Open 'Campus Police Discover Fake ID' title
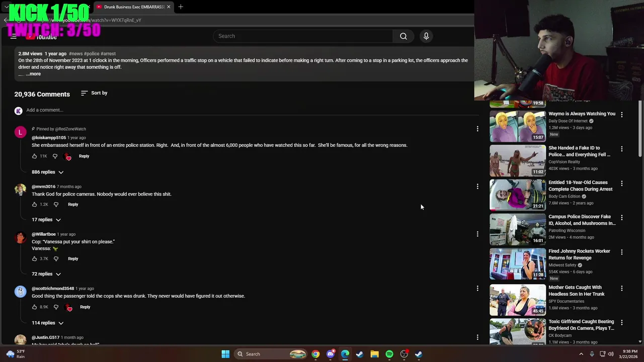644x362 pixels. click(x=582, y=220)
